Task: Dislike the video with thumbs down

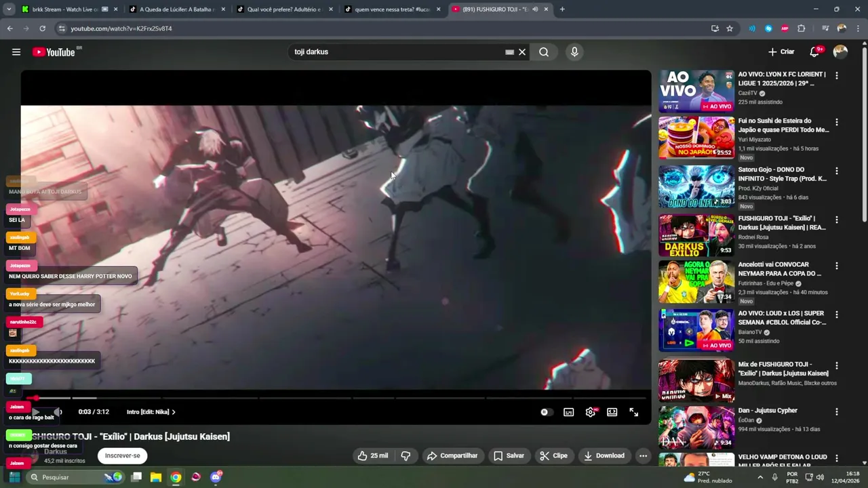Action: tap(406, 455)
